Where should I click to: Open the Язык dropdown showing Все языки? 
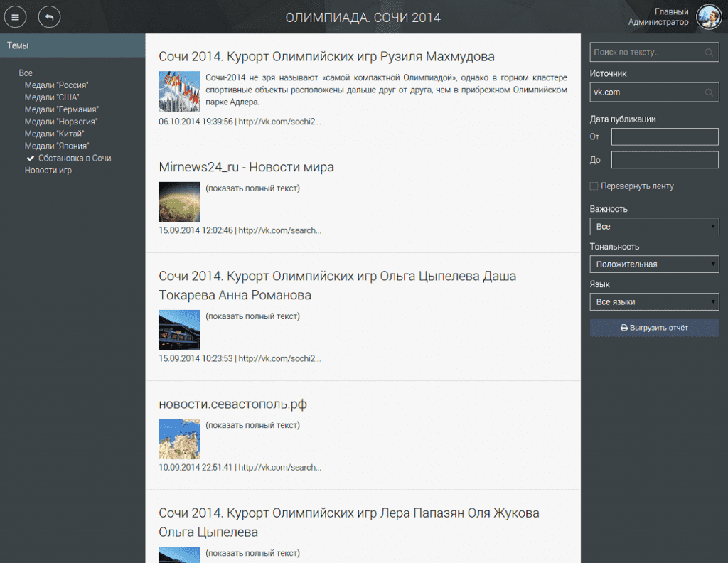tap(654, 301)
